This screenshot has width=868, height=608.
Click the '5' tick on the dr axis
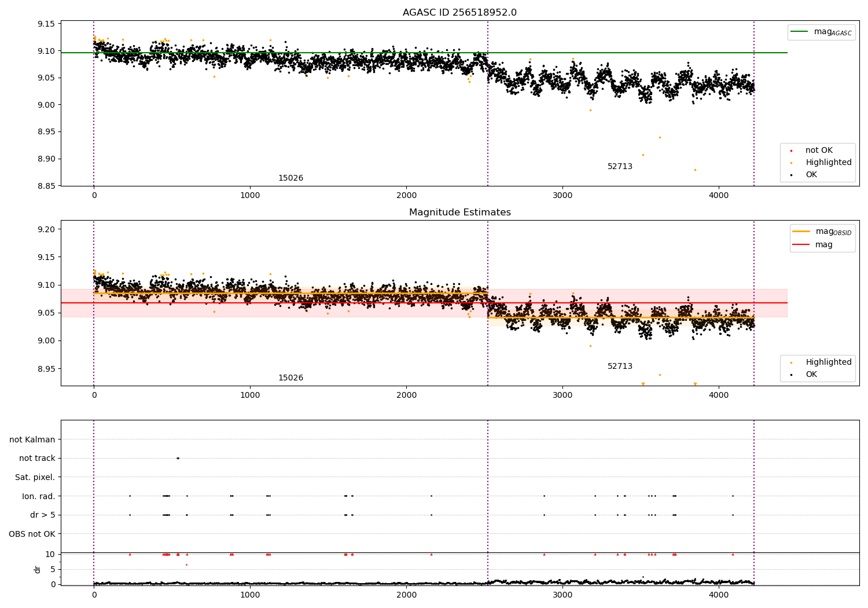53,569
